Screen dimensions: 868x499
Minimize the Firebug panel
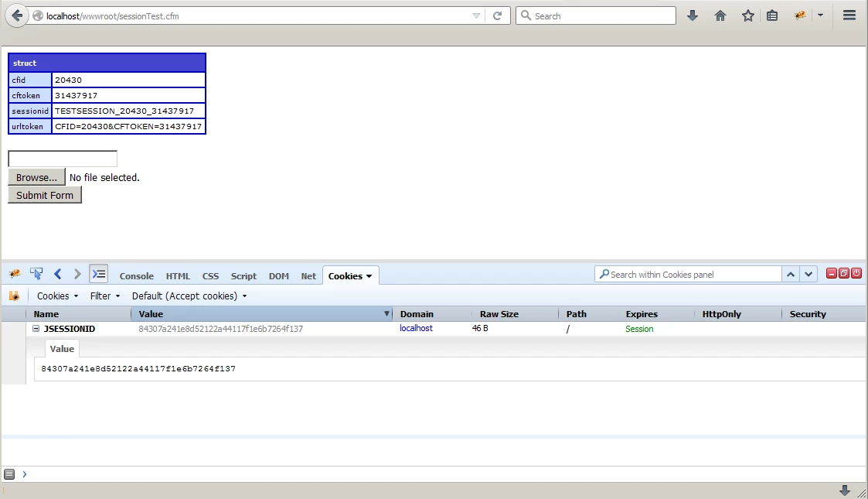832,273
